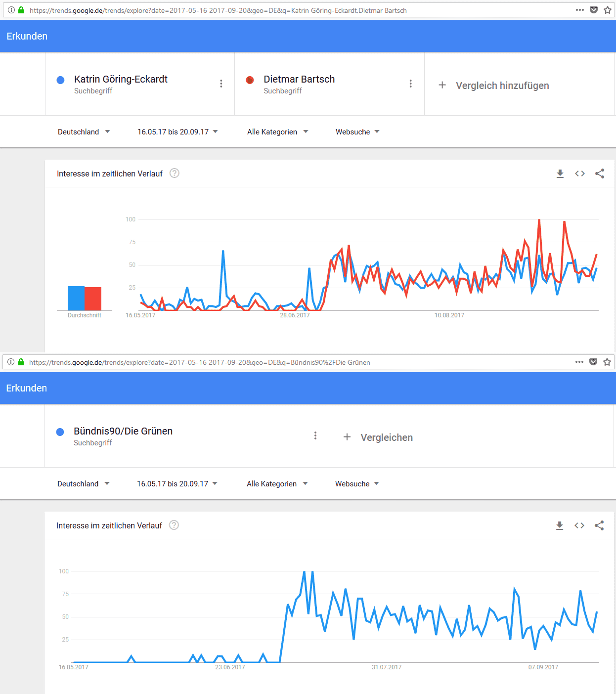Share the bottom interest-over-time chart
The width and height of the screenshot is (616, 694).
pyautogui.click(x=599, y=525)
